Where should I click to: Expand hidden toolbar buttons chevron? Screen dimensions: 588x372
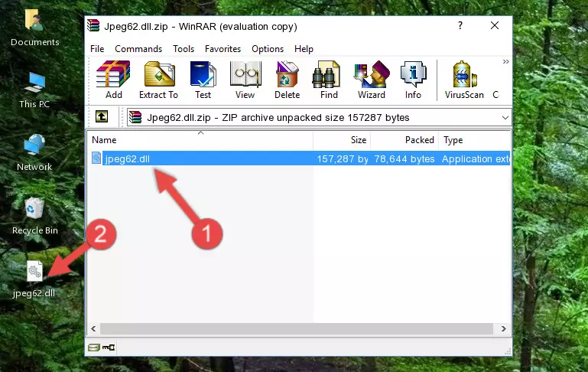coord(506,61)
